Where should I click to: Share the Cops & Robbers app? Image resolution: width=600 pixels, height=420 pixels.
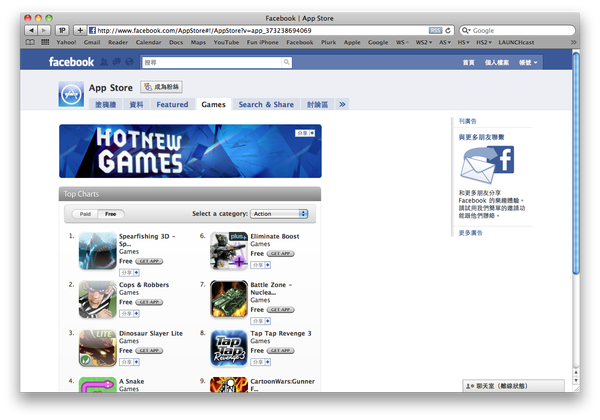click(x=129, y=314)
